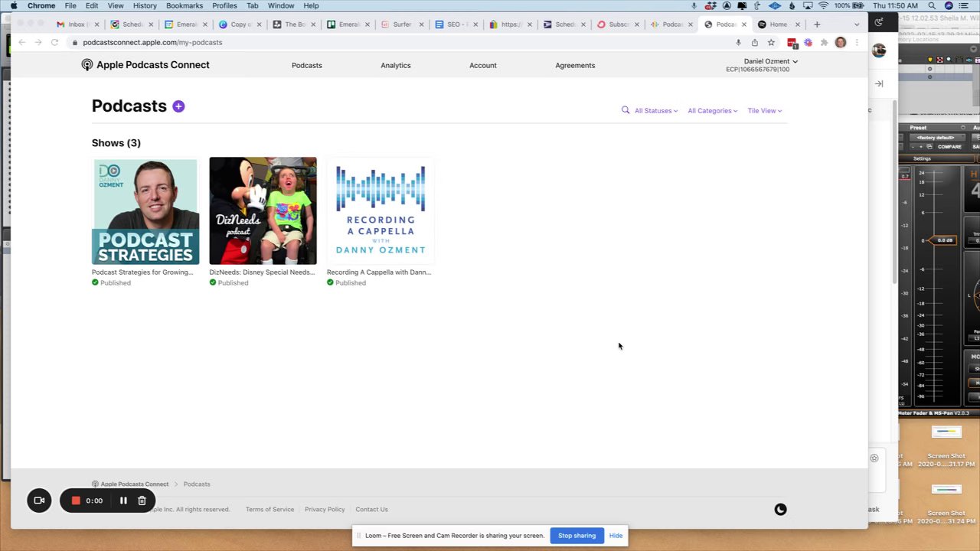The image size is (980, 551).
Task: Expand the All Statuses filter dropdown
Action: pyautogui.click(x=656, y=110)
